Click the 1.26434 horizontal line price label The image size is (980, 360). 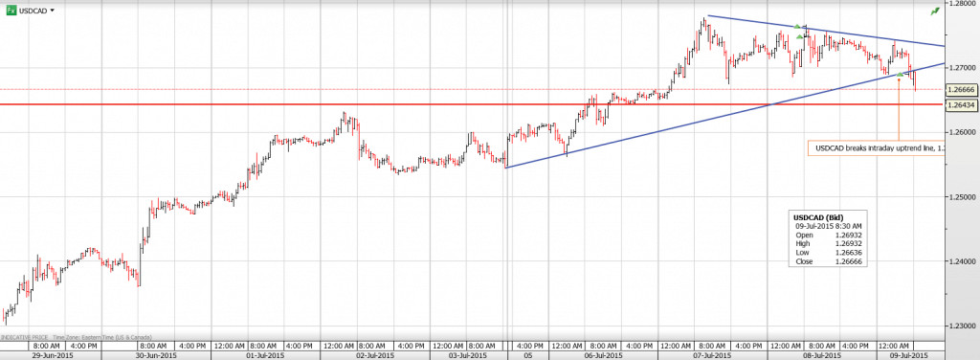(961, 105)
